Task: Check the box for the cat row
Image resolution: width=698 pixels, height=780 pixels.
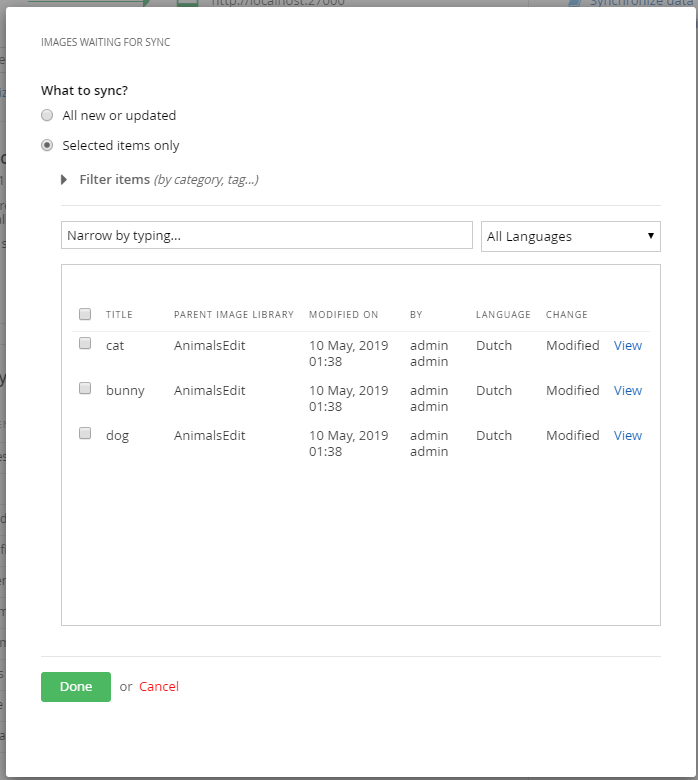Action: [85, 343]
